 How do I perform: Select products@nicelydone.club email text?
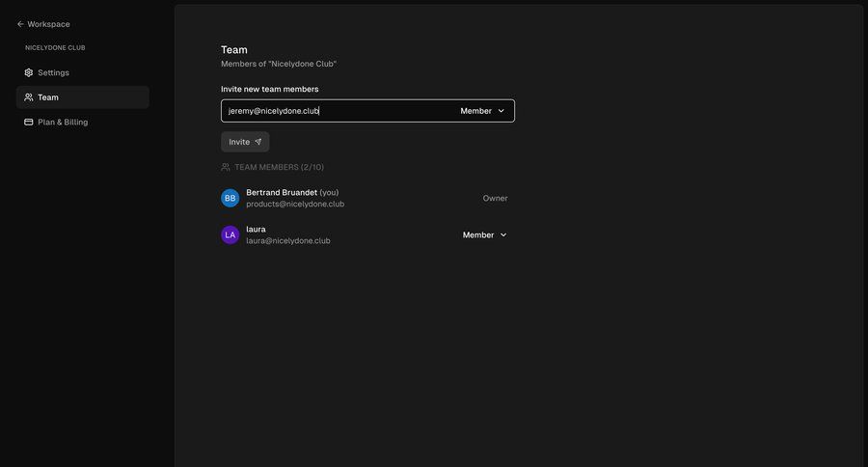pyautogui.click(x=295, y=204)
